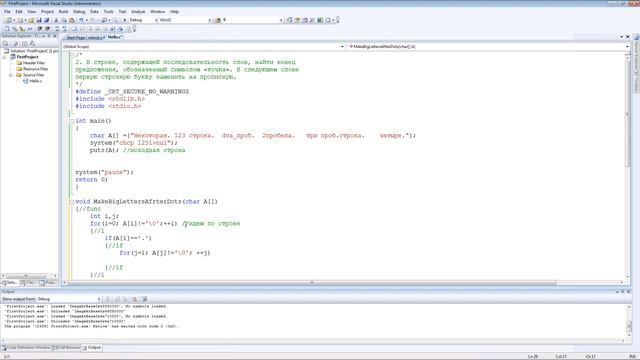Click the Increase Indent icon
The width and height of the screenshot is (640, 360).
click(47, 29)
